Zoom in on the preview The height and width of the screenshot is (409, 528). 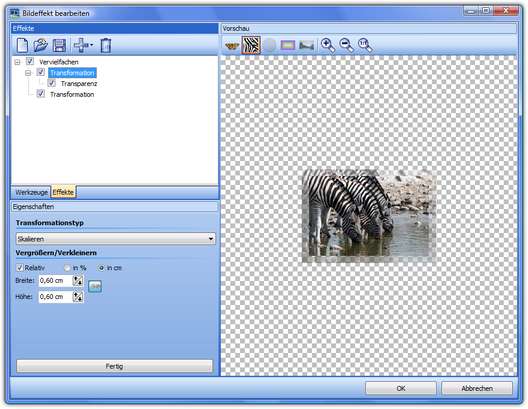pos(328,45)
